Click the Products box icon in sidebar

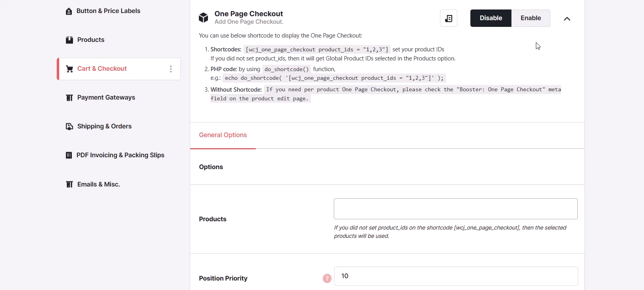point(69,40)
